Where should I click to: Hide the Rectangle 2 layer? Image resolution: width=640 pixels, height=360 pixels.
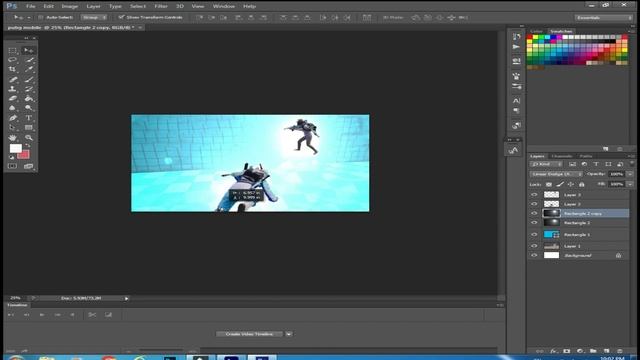pos(534,222)
